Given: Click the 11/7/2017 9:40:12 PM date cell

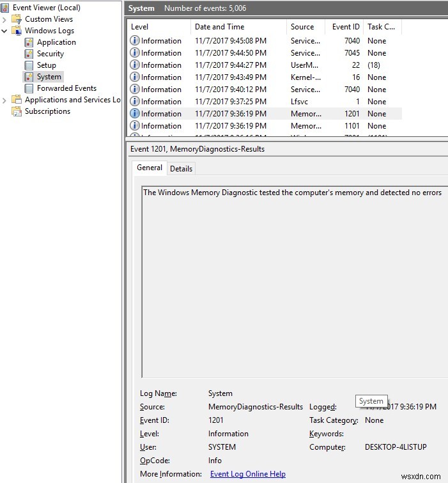Looking at the screenshot, I should [231, 90].
